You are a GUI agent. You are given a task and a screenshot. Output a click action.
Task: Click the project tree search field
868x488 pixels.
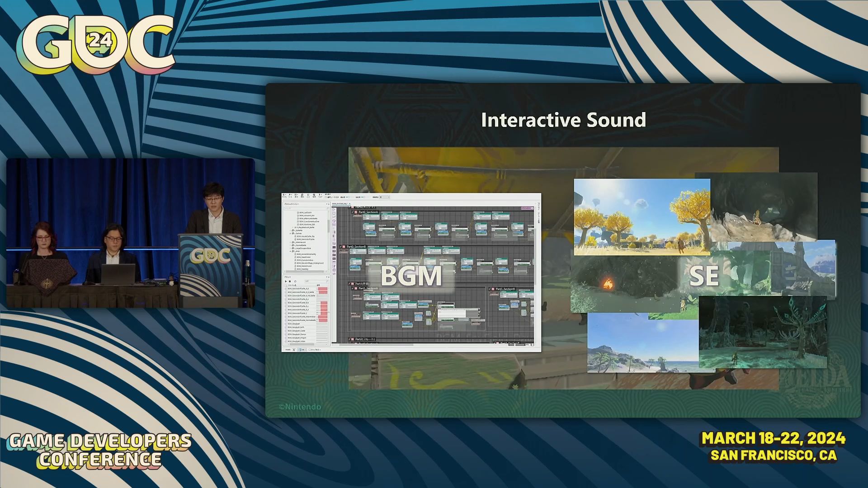(x=305, y=208)
